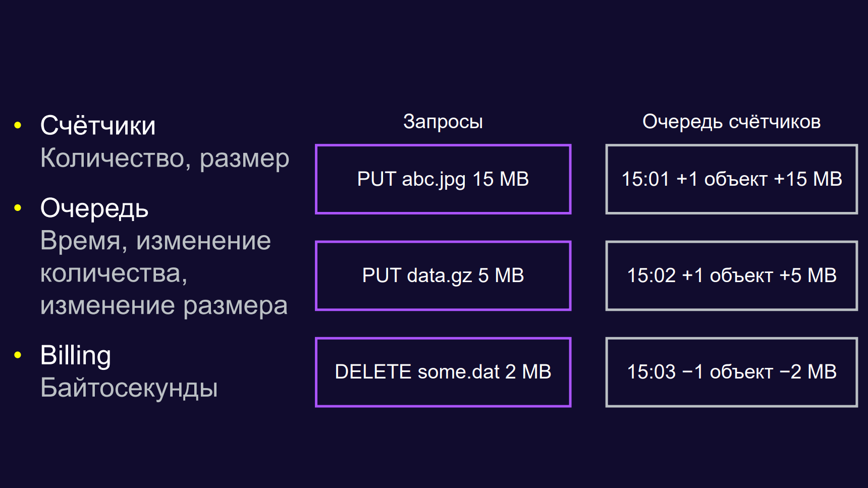Click the "Время, изменение" text line

point(155,241)
